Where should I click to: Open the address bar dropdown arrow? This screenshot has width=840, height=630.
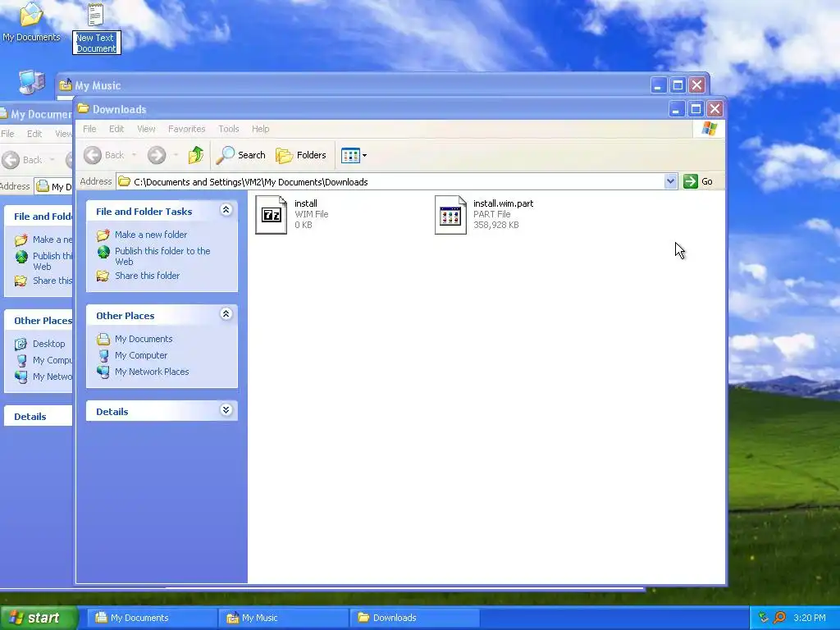pos(670,181)
